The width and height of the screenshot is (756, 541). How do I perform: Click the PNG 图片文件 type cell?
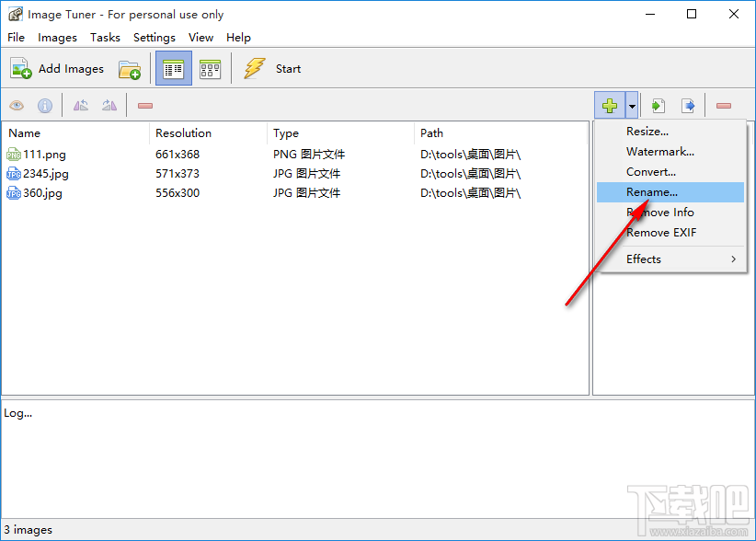point(309,155)
